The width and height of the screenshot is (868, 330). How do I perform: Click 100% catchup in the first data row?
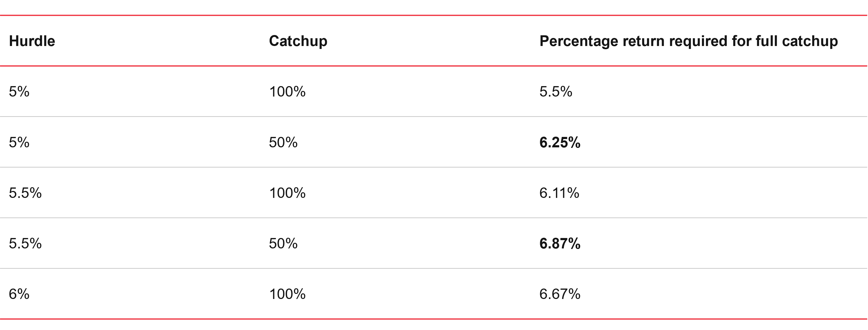[x=287, y=92]
